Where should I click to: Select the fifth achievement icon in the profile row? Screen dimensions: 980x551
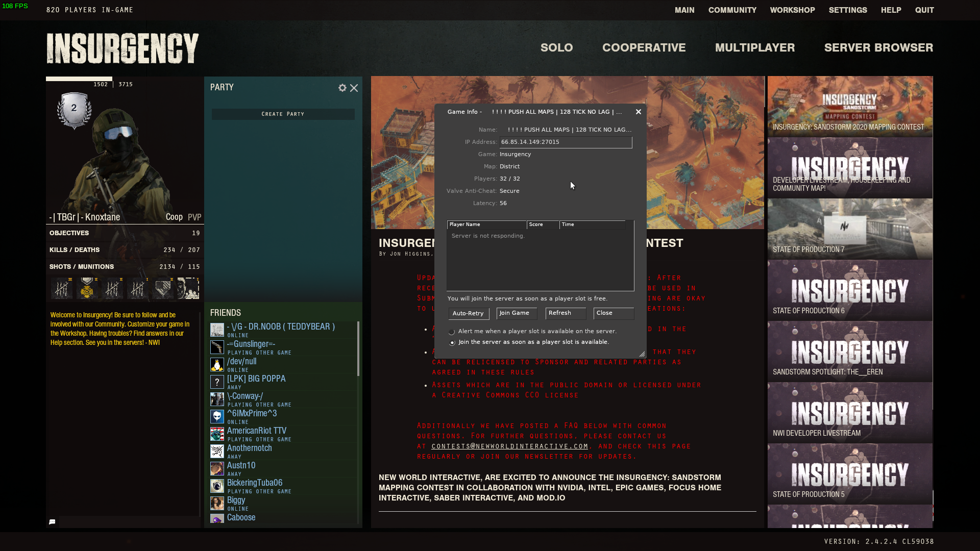(x=163, y=288)
